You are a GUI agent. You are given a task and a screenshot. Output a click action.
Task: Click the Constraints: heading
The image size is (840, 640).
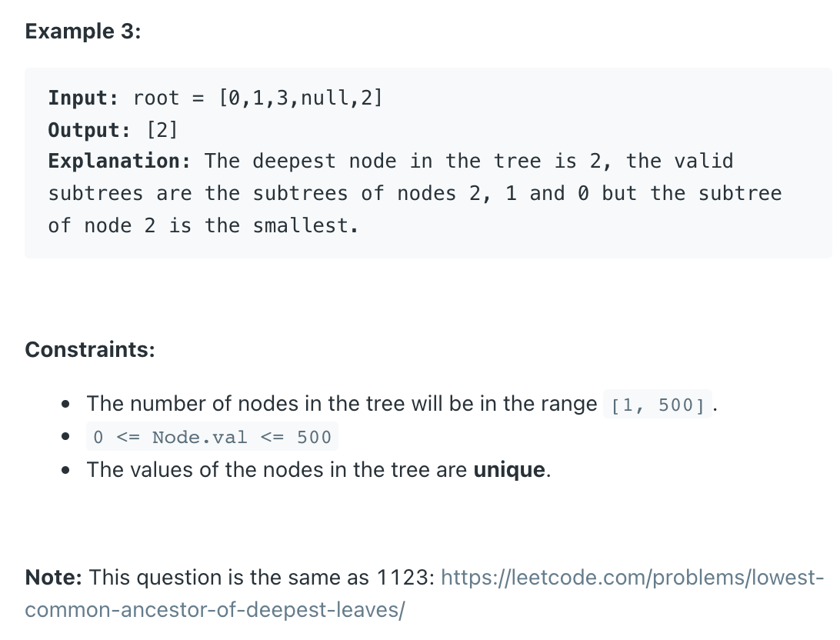(x=90, y=350)
